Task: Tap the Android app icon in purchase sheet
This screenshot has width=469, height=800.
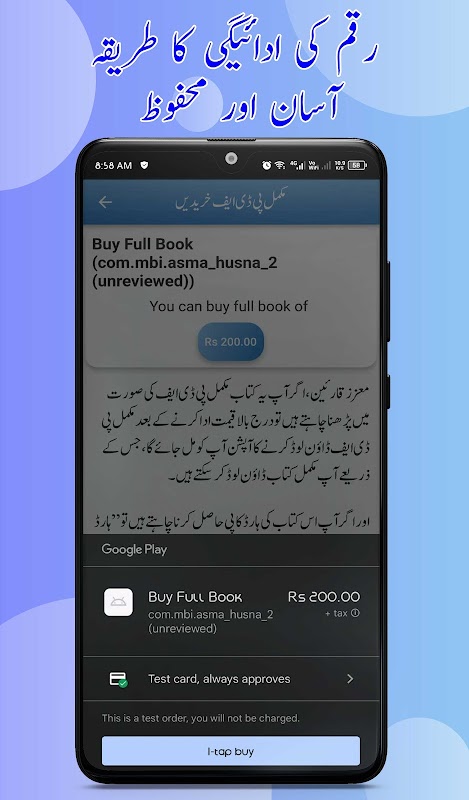Action: [118, 602]
